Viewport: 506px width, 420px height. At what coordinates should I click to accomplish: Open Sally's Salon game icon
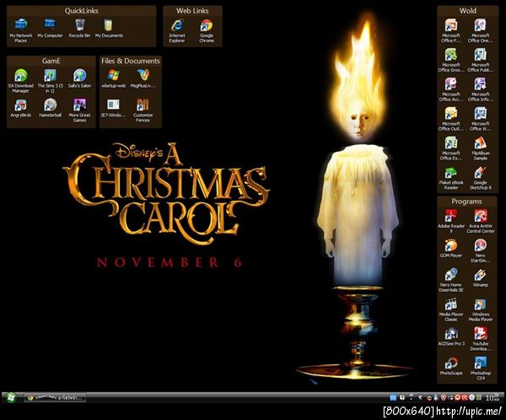[79, 78]
